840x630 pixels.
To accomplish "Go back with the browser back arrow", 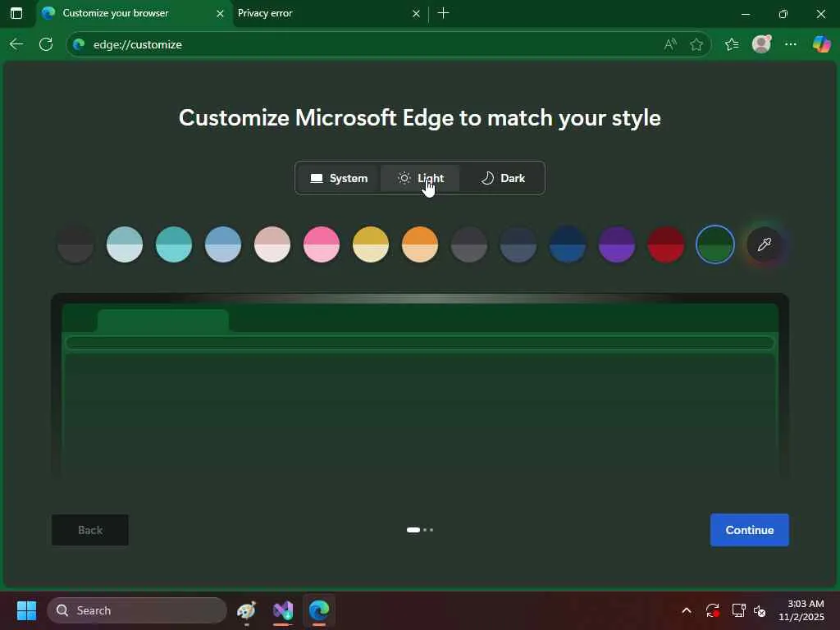I will 16,44.
